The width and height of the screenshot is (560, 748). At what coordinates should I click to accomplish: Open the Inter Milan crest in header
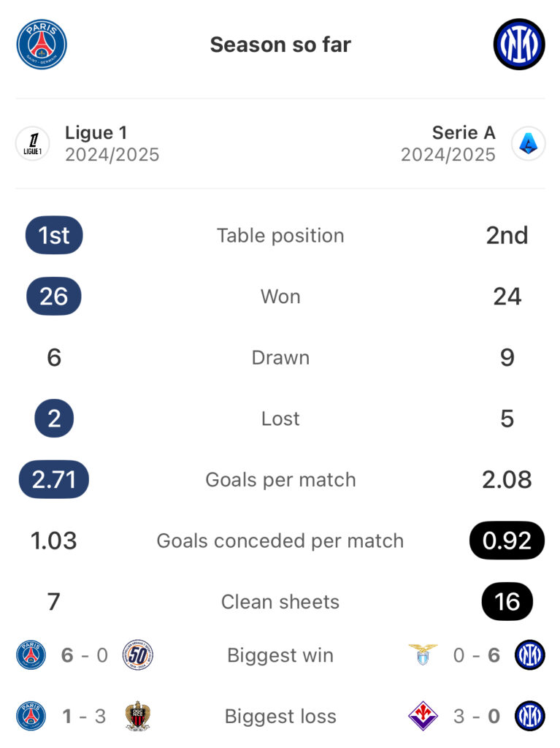click(519, 45)
